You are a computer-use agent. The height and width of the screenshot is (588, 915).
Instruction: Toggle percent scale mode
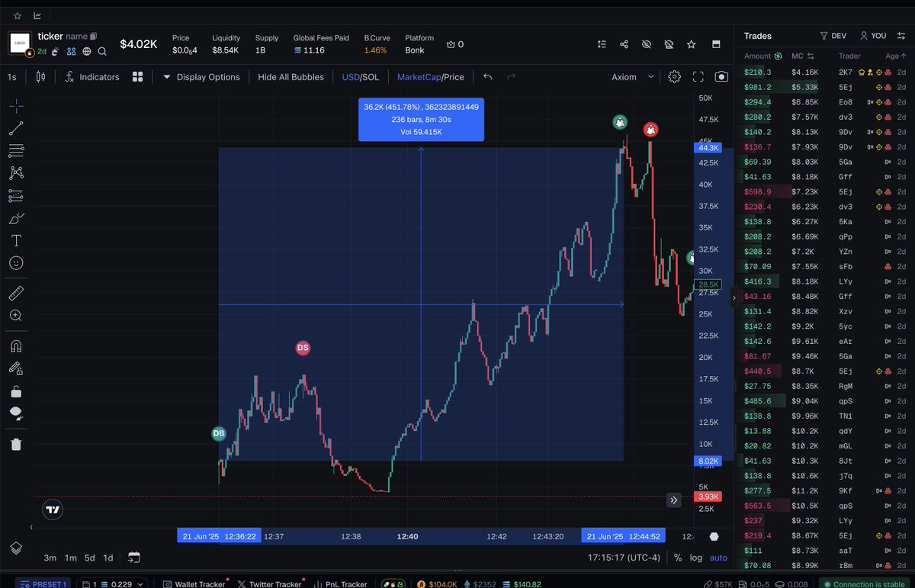[678, 557]
